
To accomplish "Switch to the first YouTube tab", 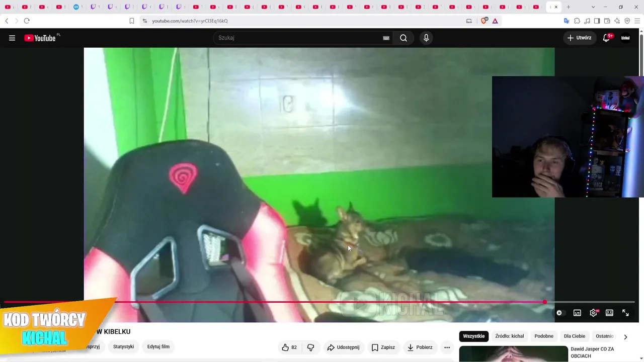I will (8, 7).
